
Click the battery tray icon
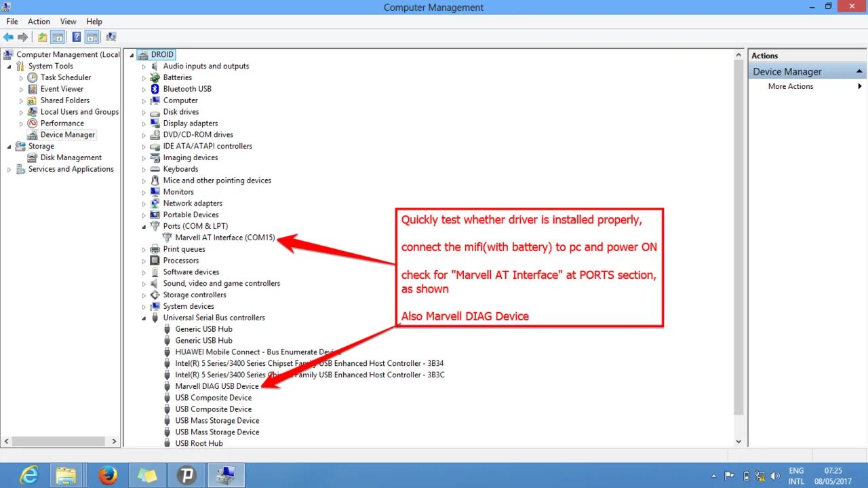pos(747,476)
